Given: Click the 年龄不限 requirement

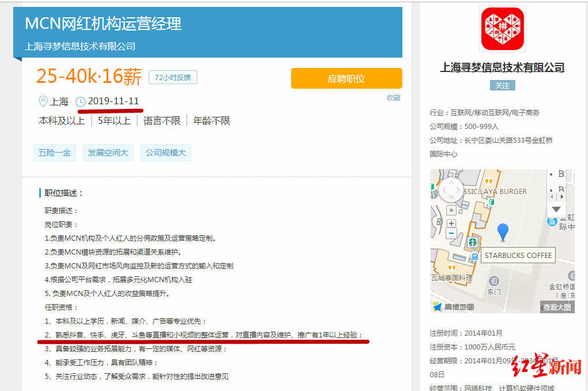Looking at the screenshot, I should pyautogui.click(x=212, y=121).
